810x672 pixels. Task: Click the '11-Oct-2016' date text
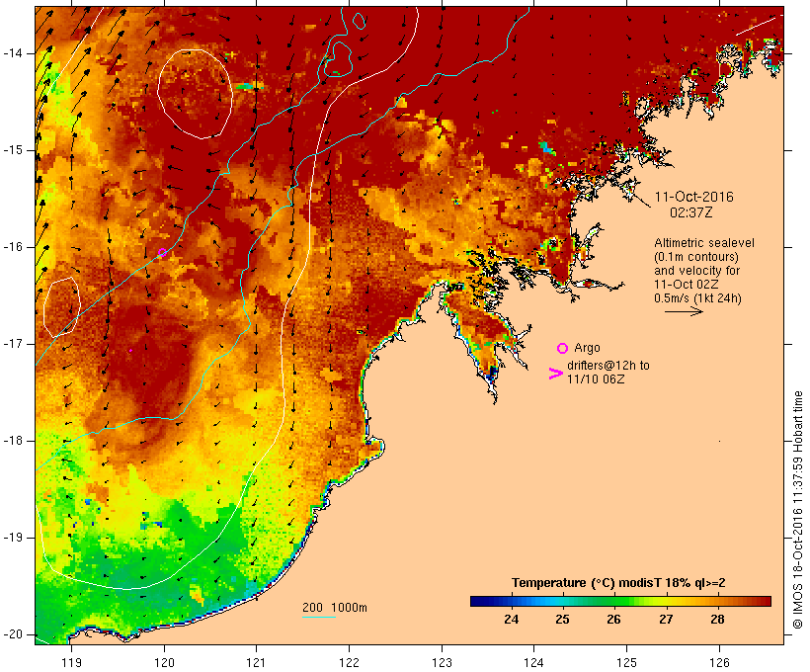pos(693,197)
